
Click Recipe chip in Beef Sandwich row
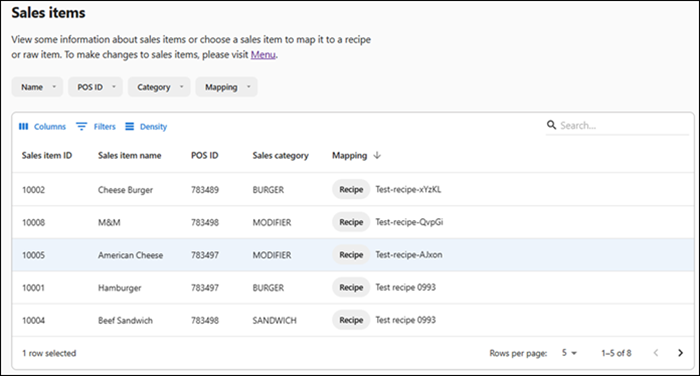351,320
